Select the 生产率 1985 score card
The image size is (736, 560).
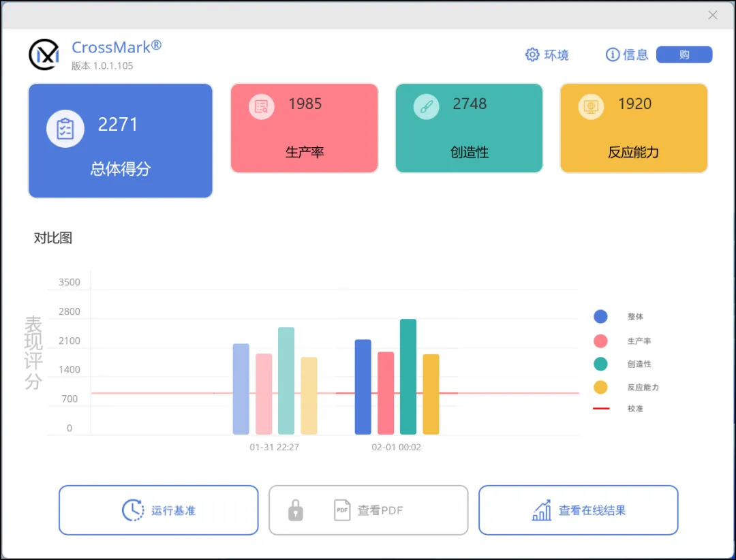(x=304, y=128)
